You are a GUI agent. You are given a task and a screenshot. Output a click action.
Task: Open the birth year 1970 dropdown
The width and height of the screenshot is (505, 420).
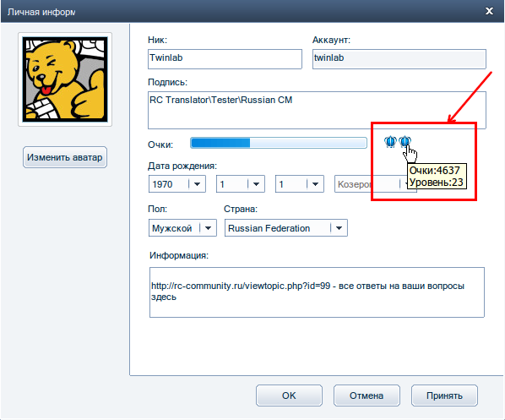[x=177, y=184]
